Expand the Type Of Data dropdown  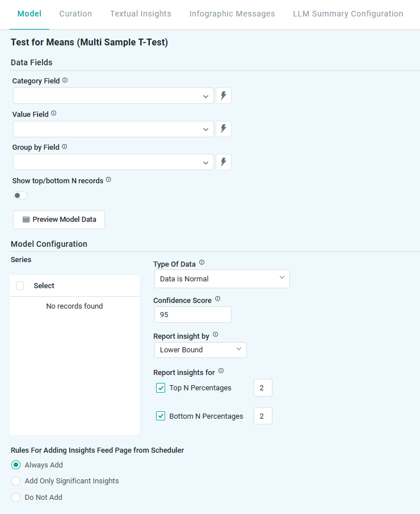[x=222, y=279]
